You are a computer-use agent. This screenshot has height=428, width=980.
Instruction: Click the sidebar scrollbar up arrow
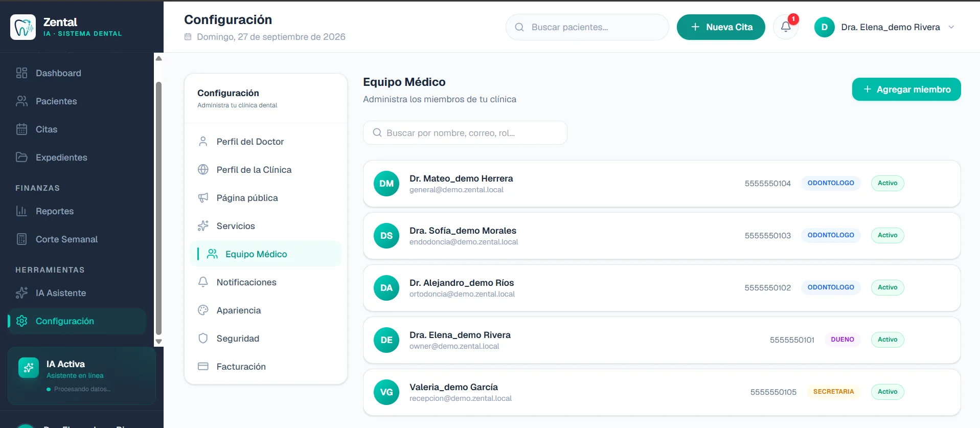click(159, 58)
